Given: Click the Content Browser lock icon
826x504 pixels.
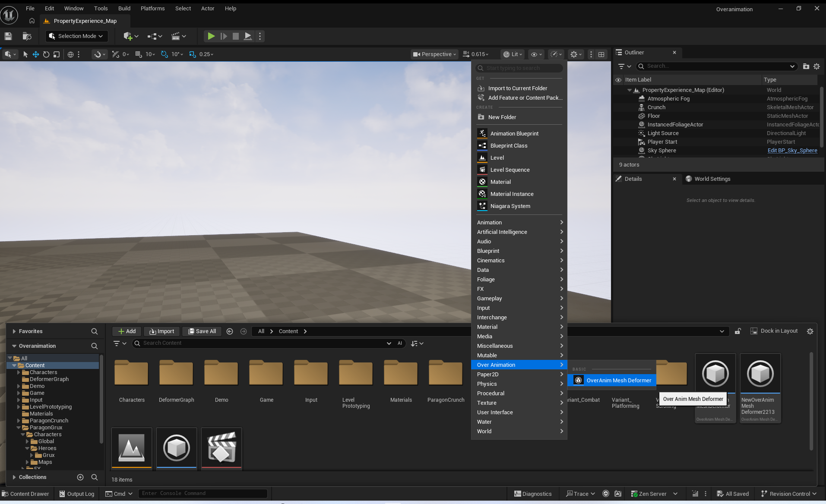Looking at the screenshot, I should [738, 331].
